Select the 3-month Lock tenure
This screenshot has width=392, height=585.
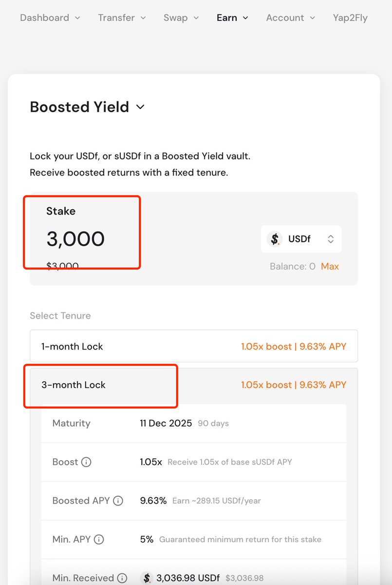pyautogui.click(x=194, y=385)
